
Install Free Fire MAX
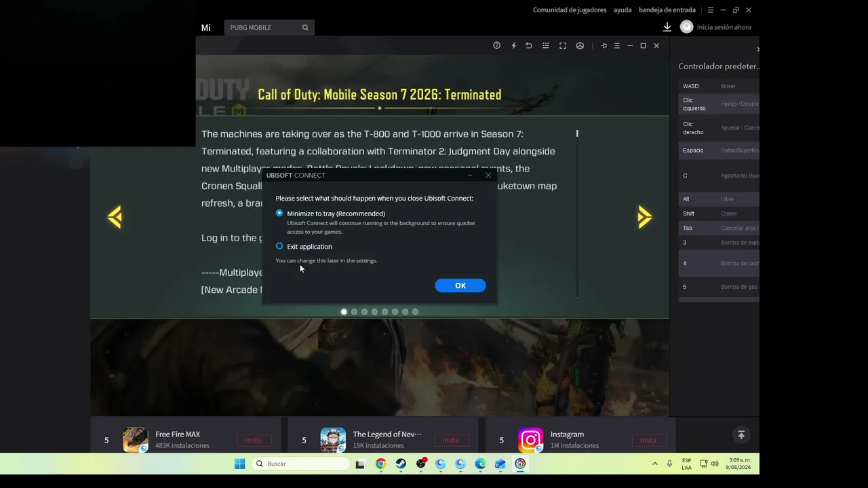(x=254, y=440)
